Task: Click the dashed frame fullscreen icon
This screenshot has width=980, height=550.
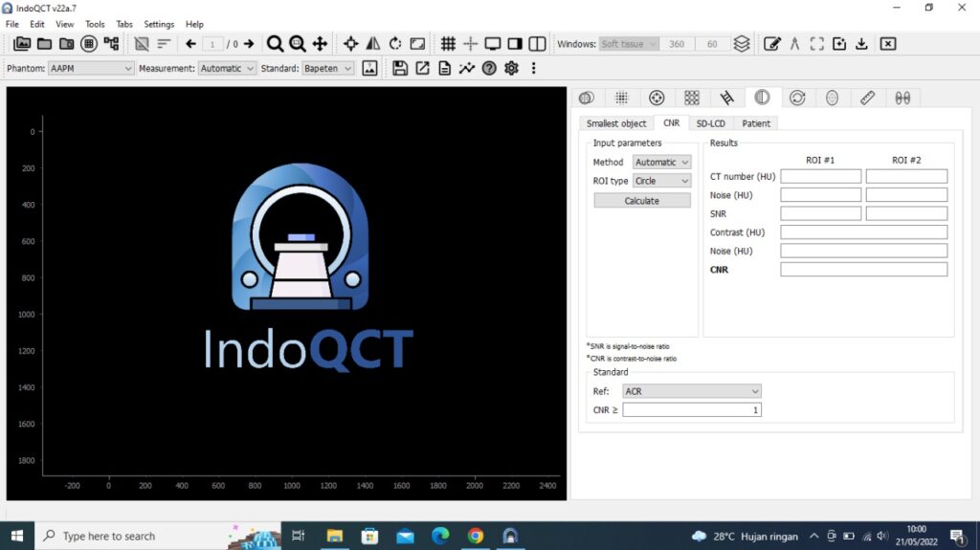Action: [817, 44]
